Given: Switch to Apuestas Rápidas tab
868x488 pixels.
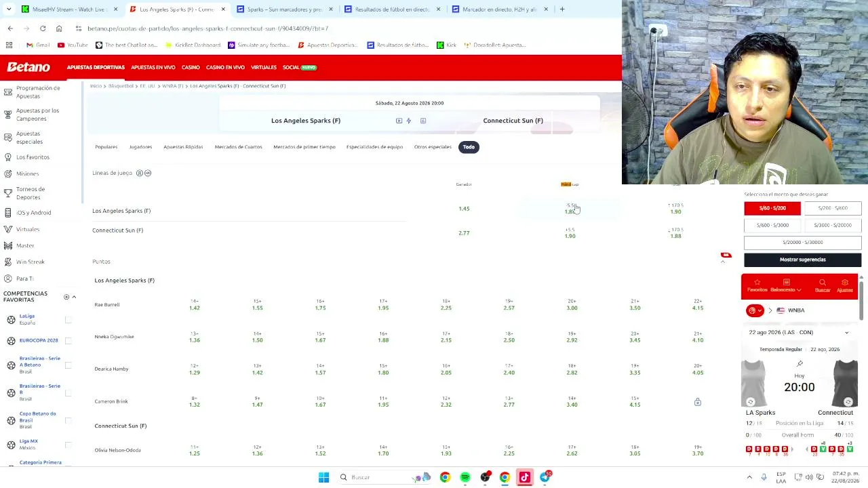Looking at the screenshot, I should [x=183, y=147].
